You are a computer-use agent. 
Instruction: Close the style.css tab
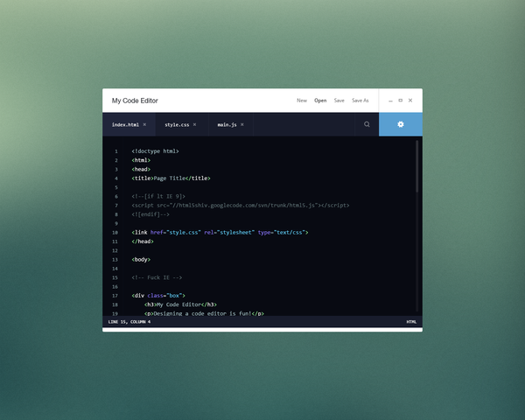pos(194,124)
